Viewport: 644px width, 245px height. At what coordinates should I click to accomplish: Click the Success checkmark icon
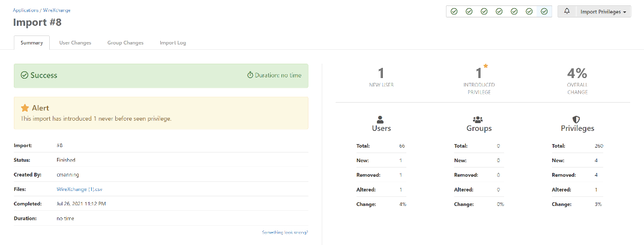pos(25,76)
